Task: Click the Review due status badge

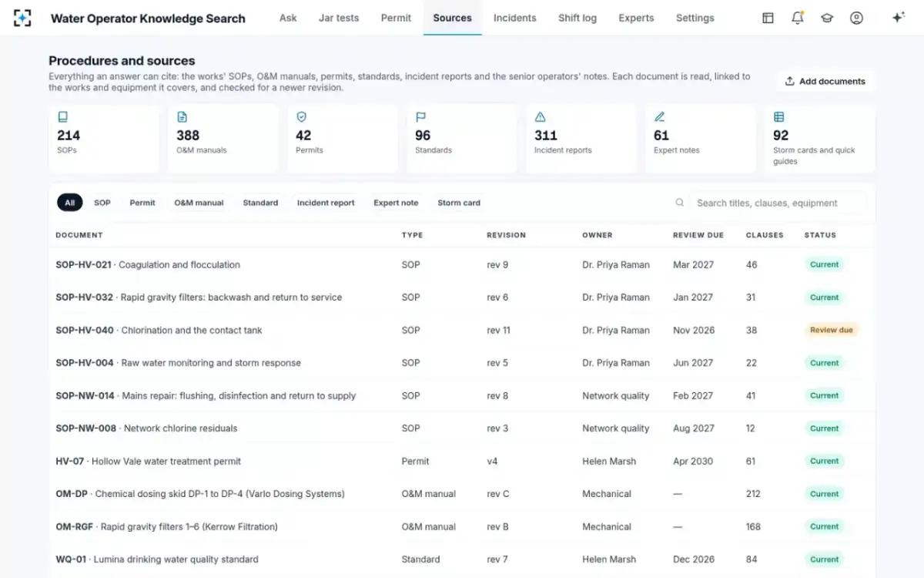Action: click(x=831, y=330)
